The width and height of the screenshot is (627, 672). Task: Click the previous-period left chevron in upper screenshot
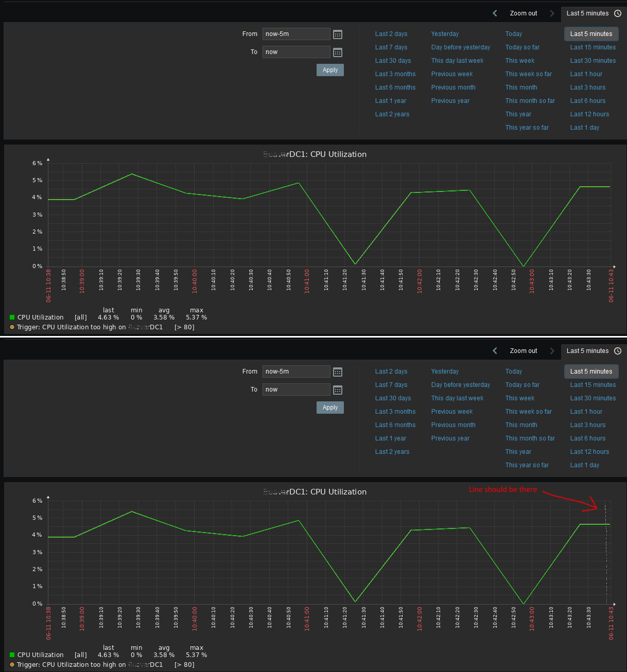[495, 13]
